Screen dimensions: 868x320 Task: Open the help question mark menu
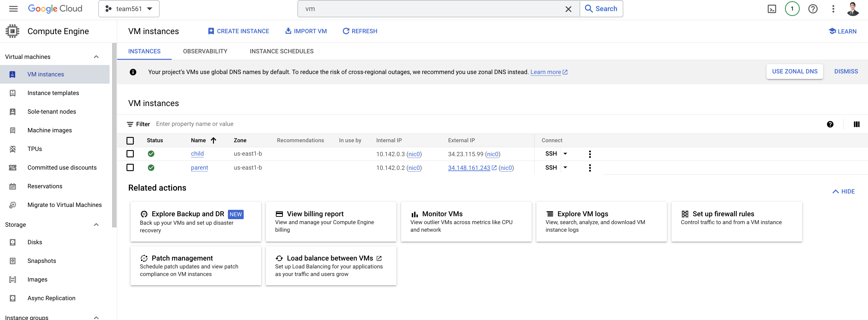(813, 9)
